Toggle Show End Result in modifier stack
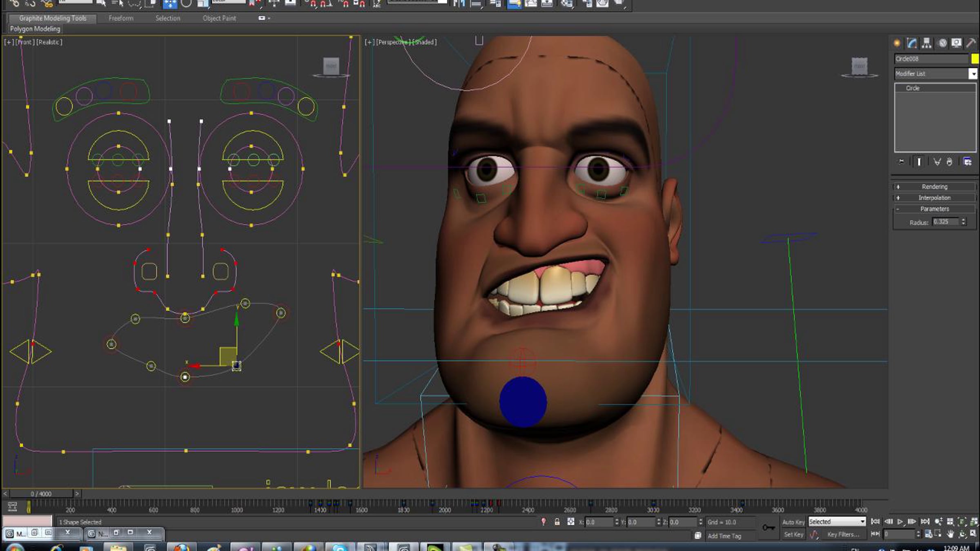This screenshot has height=551, width=980. [919, 162]
